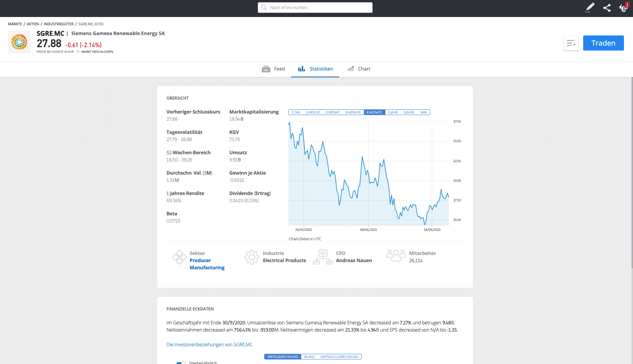Click the SGRE.MC (CFD) breadcrumb text
Viewport: 633px width, 364px height.
coord(91,24)
